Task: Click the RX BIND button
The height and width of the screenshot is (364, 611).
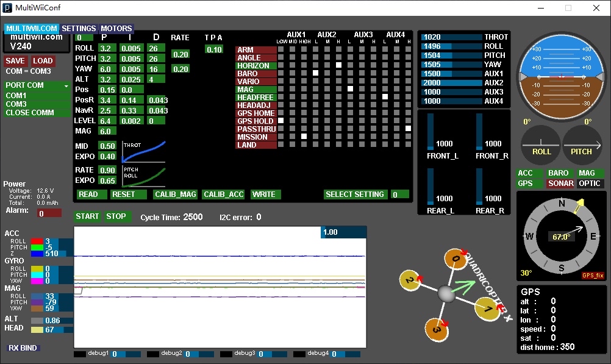Action: click(x=23, y=348)
